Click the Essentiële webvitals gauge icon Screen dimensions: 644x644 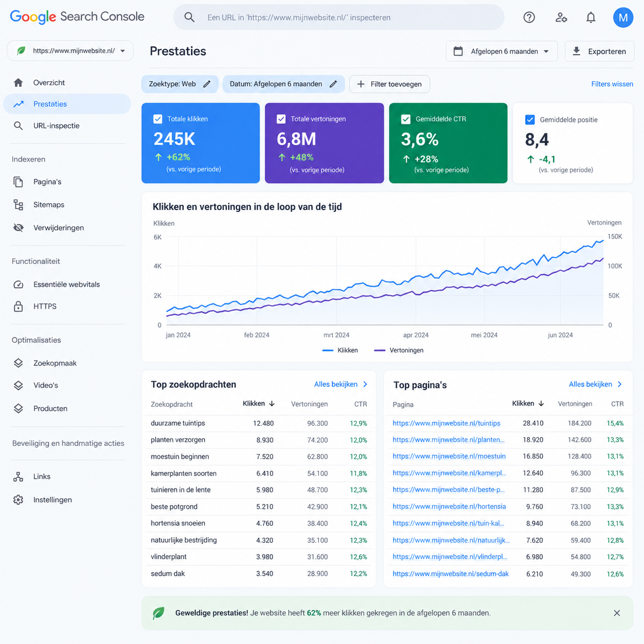tap(18, 285)
